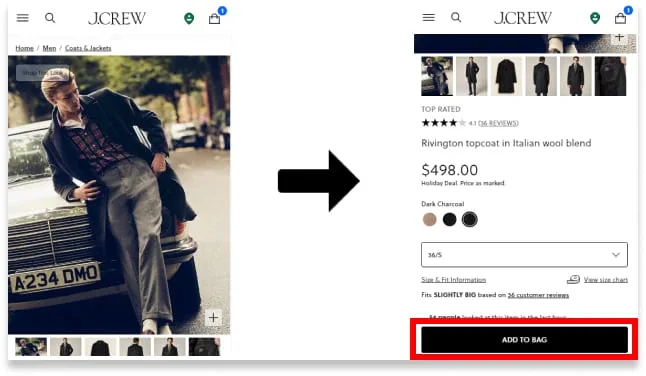Click the size chart ruler icon
The image size is (646, 376).
(573, 280)
